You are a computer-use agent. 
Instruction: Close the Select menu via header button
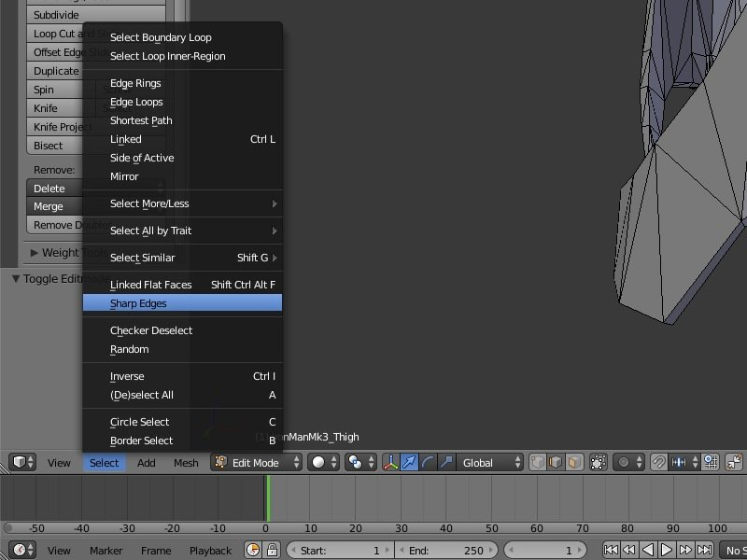point(104,463)
